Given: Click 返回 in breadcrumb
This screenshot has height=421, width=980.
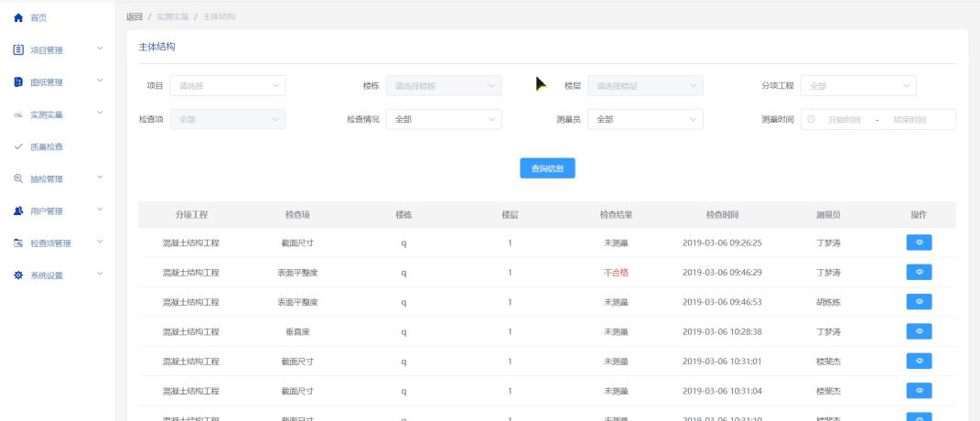Looking at the screenshot, I should [135, 16].
